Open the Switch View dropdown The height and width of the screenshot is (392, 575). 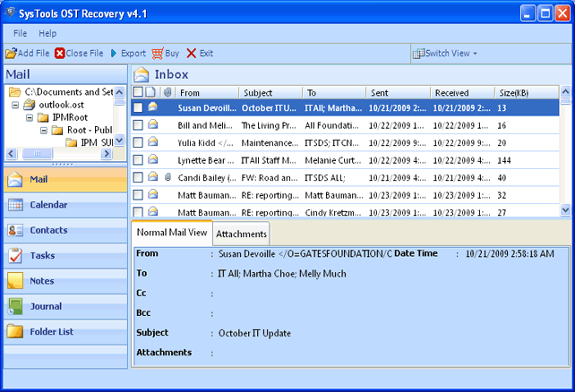pyautogui.click(x=446, y=54)
